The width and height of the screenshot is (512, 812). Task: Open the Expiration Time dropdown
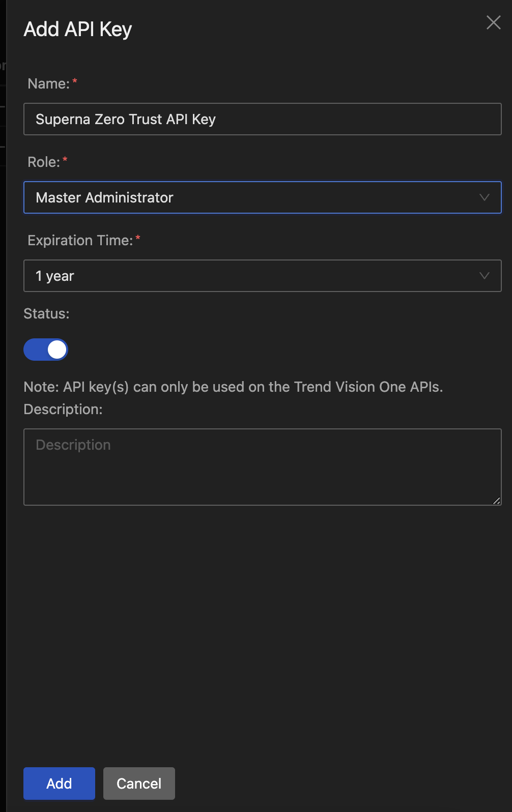tap(262, 276)
